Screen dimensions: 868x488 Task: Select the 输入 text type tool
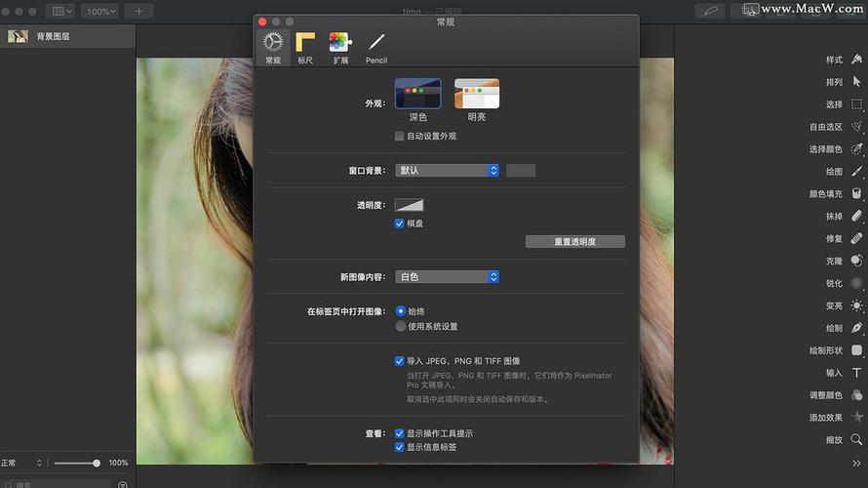point(856,373)
